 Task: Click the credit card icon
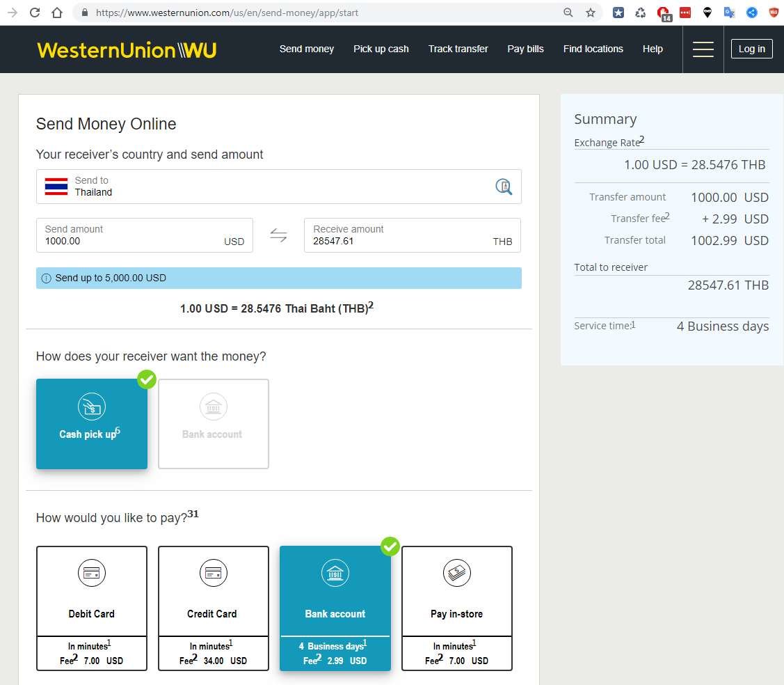pos(214,573)
